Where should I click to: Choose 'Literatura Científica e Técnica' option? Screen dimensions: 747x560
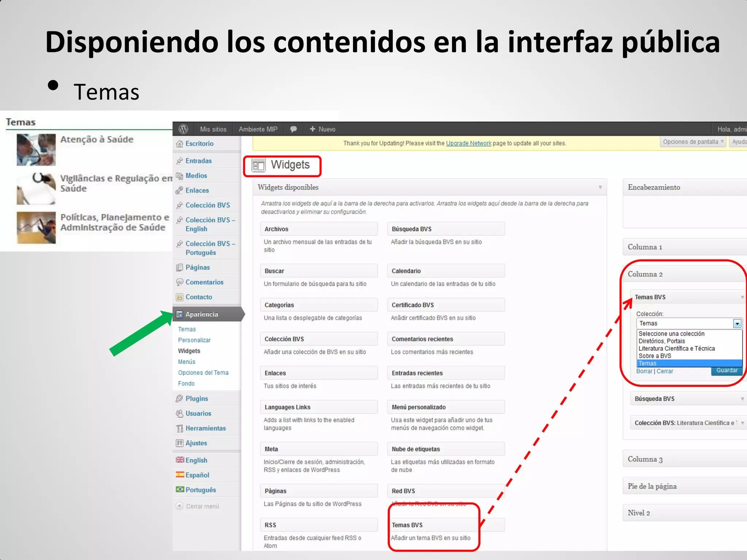(690, 349)
